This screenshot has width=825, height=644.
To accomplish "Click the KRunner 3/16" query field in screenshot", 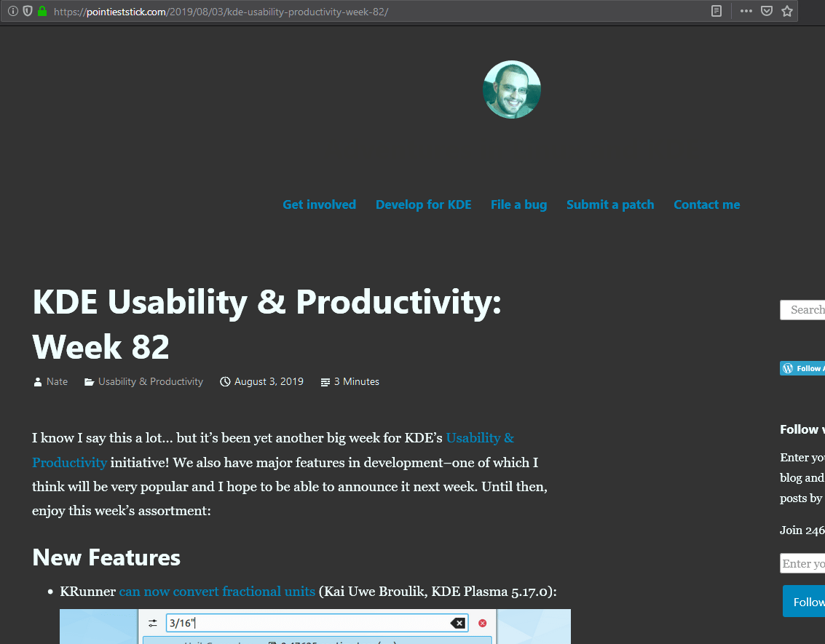I will pos(317,624).
